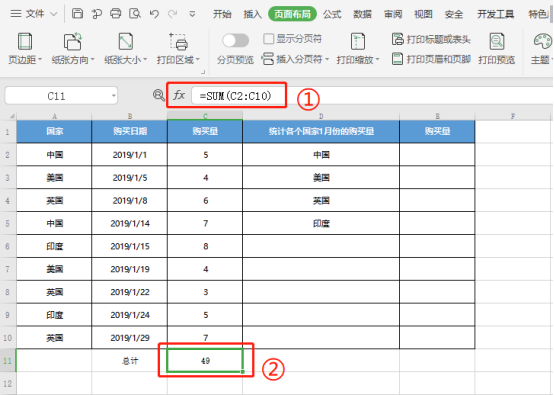Screen dimensions: 554x395
Task: Click the print icon in quick toolbar
Action: click(x=115, y=14)
